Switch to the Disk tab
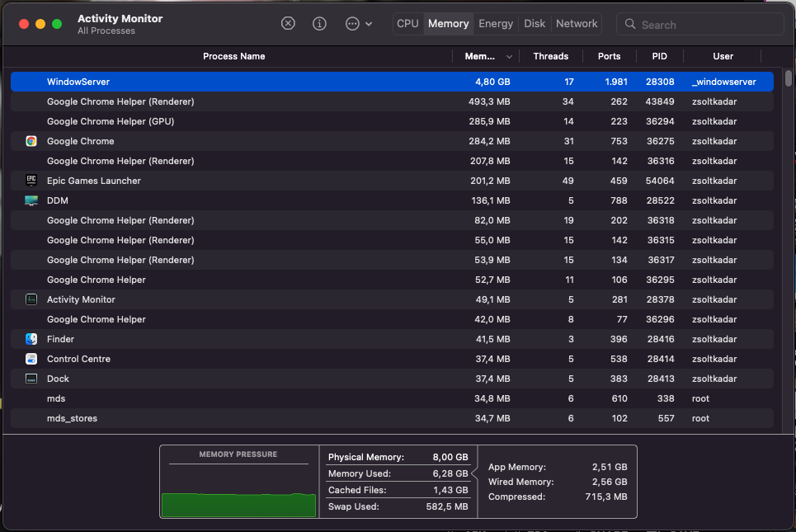The image size is (796, 532). (535, 24)
